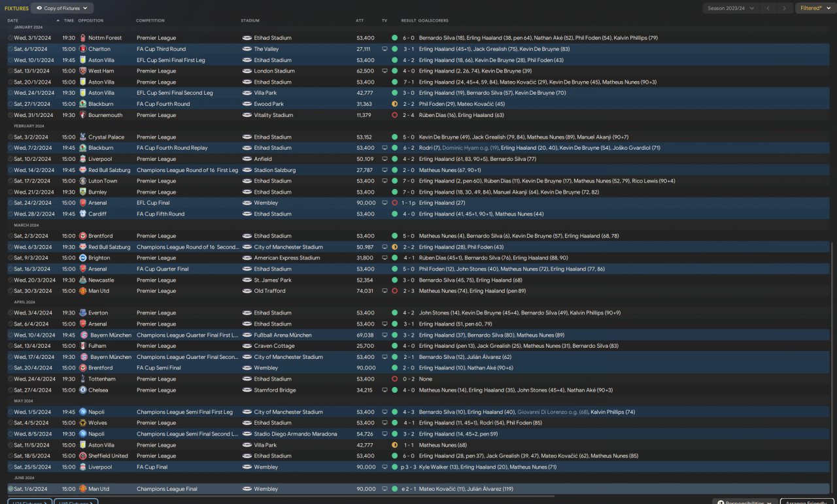The width and height of the screenshot is (837, 504).
Task: Open the Nottm Forest opposition link
Action: (105, 38)
